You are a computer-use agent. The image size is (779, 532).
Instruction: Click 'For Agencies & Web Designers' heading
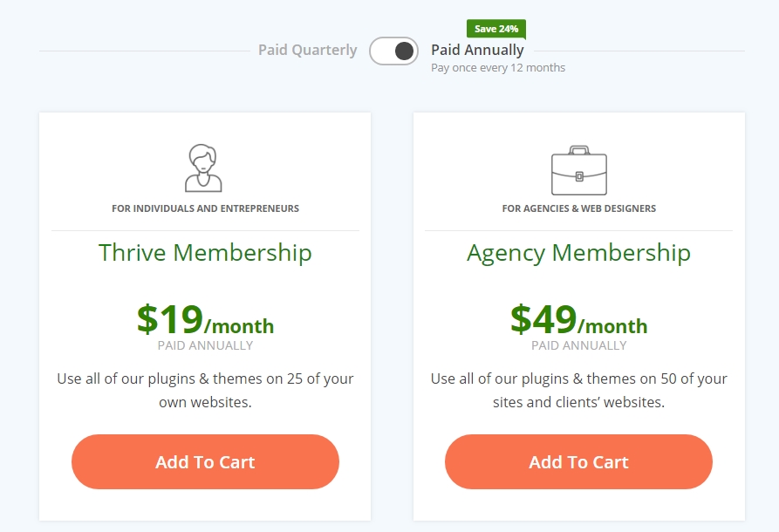(x=578, y=208)
